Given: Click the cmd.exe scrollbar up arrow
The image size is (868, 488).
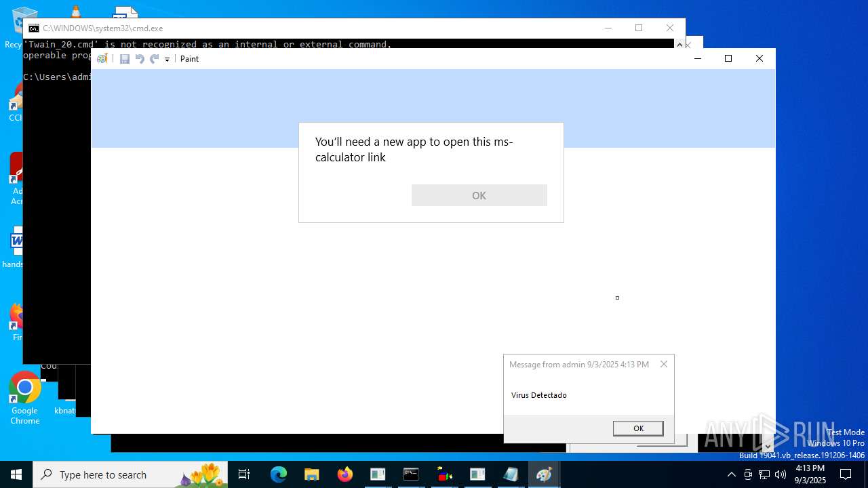Looking at the screenshot, I should 679,44.
